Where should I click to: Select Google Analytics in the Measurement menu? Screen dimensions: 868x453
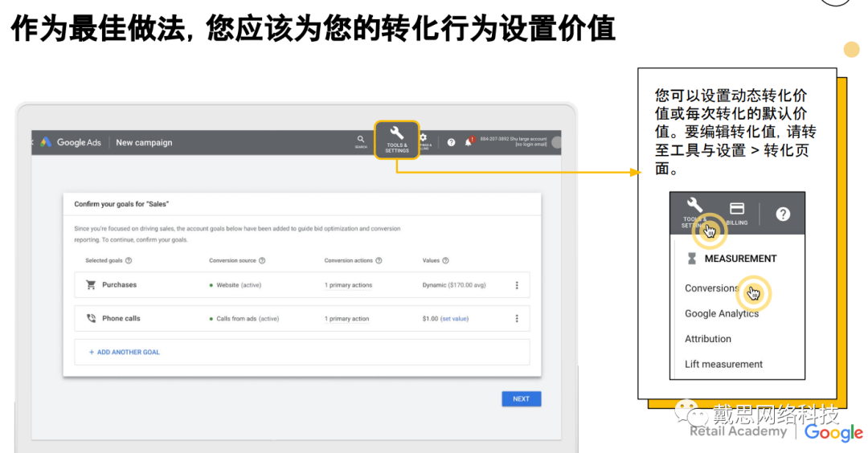(722, 313)
